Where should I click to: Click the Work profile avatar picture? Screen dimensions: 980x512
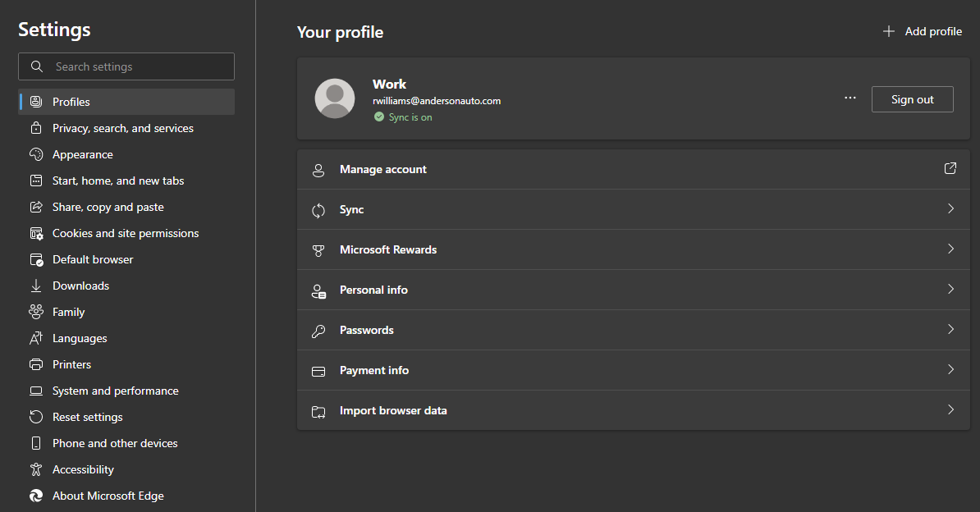point(334,98)
